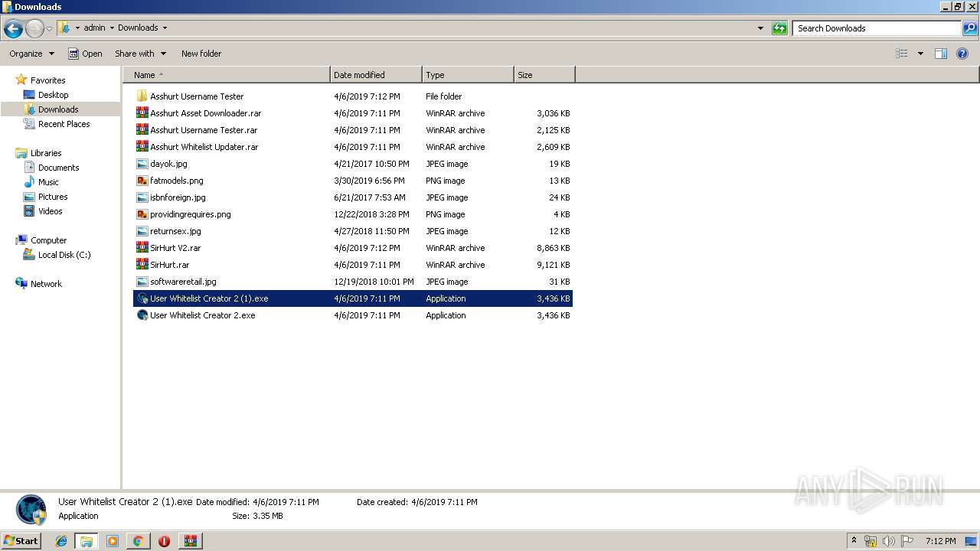
Task: Select Asshurt Username Tester.rar file
Action: coord(204,130)
